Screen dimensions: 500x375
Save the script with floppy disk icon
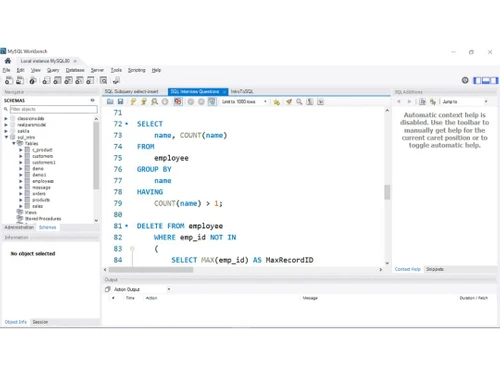[120, 102]
